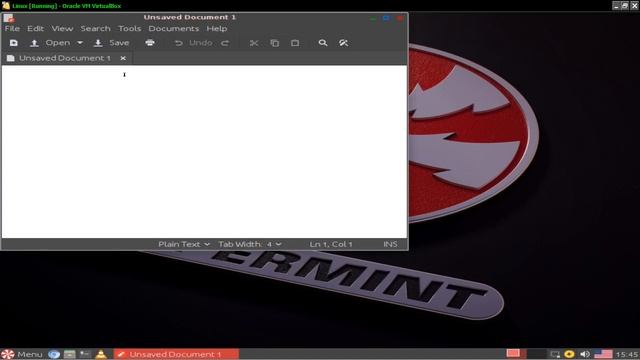
Task: Print the document using printer icon
Action: pos(150,43)
